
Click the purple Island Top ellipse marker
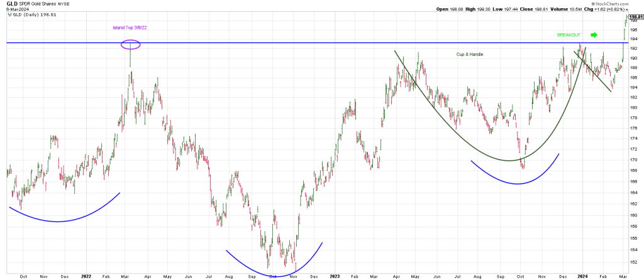point(130,45)
